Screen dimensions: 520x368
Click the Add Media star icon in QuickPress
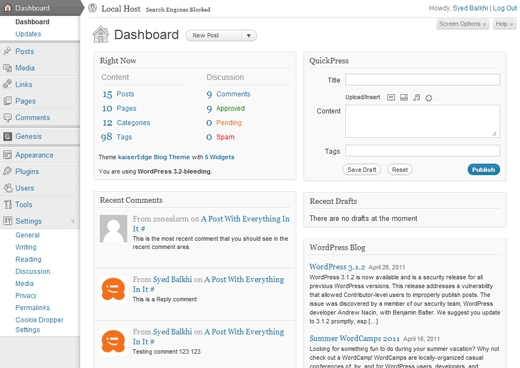tap(429, 98)
